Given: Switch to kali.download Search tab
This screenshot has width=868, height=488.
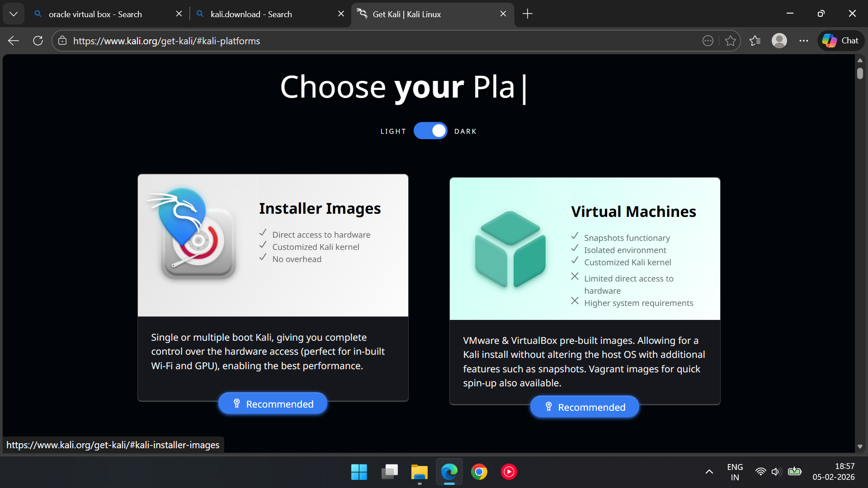Looking at the screenshot, I should tap(251, 14).
